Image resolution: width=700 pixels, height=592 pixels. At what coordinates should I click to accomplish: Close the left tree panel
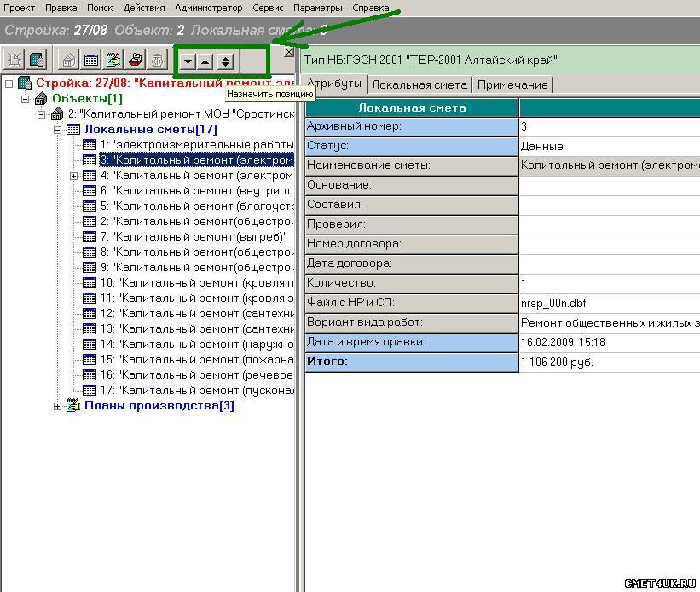(x=288, y=52)
